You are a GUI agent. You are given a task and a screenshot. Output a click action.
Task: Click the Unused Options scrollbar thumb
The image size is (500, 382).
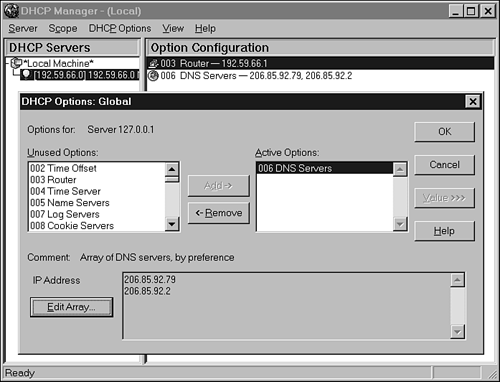coord(172,179)
